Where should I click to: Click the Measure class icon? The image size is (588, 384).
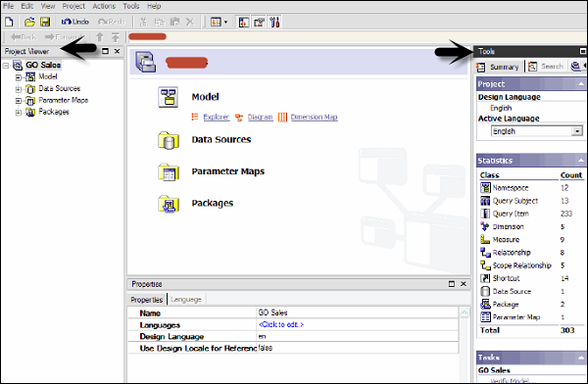click(x=485, y=239)
